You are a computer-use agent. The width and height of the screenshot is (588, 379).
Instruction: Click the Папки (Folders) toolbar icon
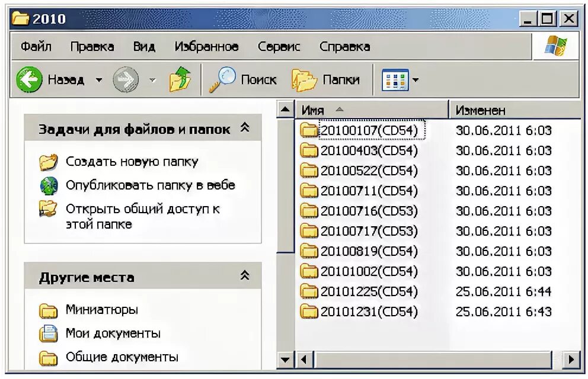pos(304,79)
